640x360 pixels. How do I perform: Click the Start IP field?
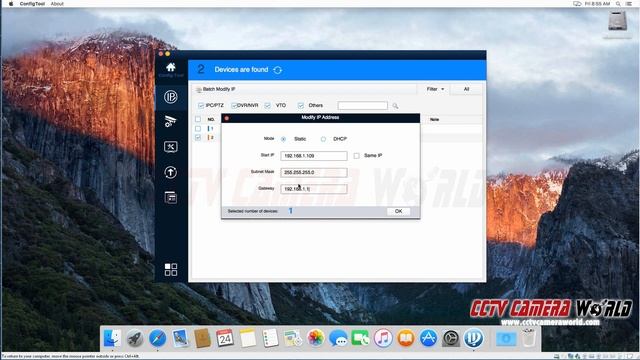pos(313,156)
